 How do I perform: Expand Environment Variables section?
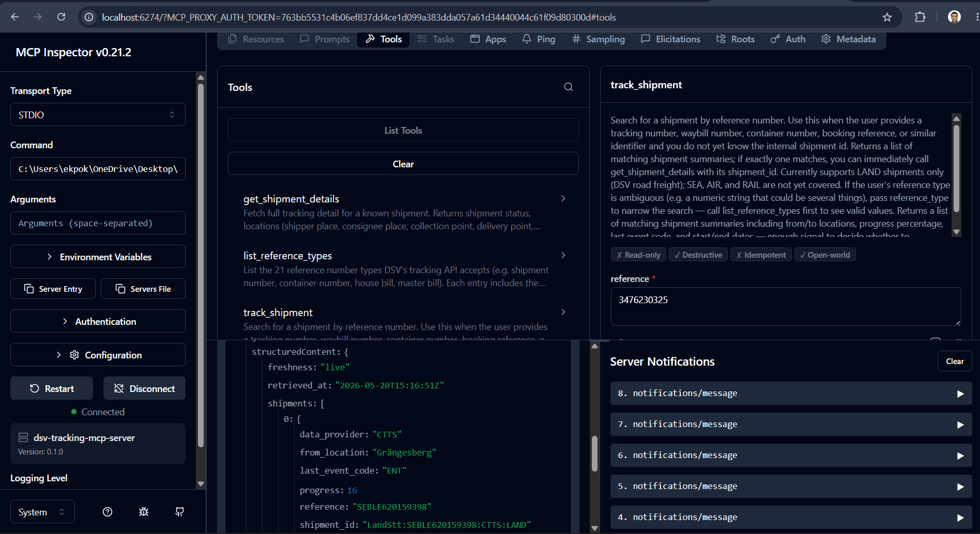click(x=98, y=257)
